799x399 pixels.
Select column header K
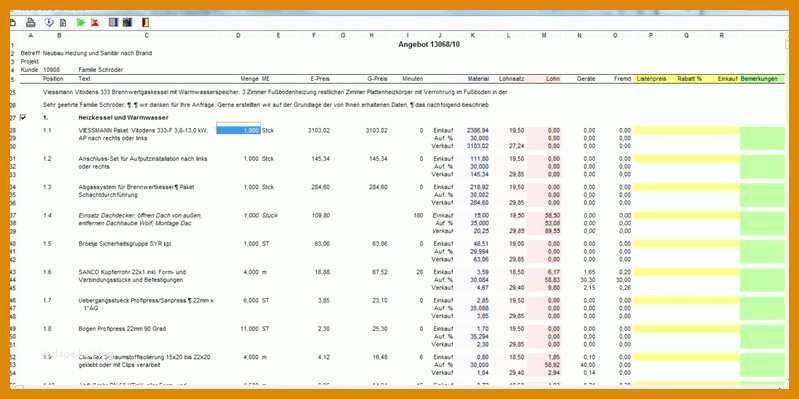[x=473, y=35]
